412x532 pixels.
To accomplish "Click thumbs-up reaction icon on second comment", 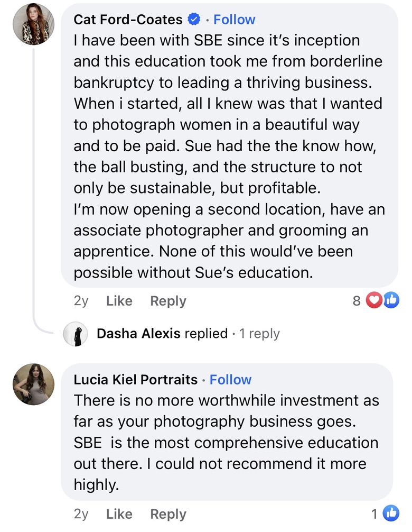I will coord(391,513).
